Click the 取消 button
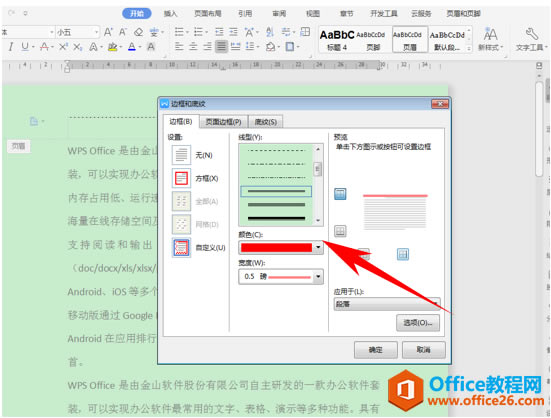551x418 pixels. (x=424, y=350)
